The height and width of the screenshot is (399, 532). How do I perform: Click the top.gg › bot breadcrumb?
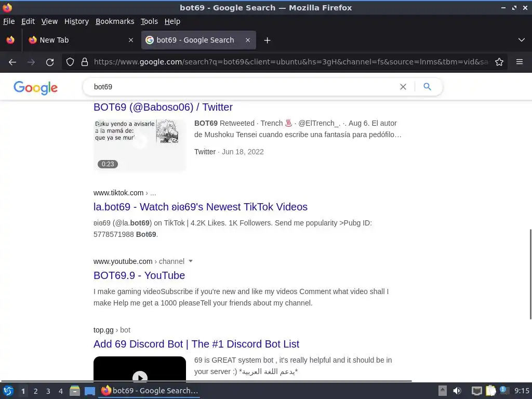point(112,330)
